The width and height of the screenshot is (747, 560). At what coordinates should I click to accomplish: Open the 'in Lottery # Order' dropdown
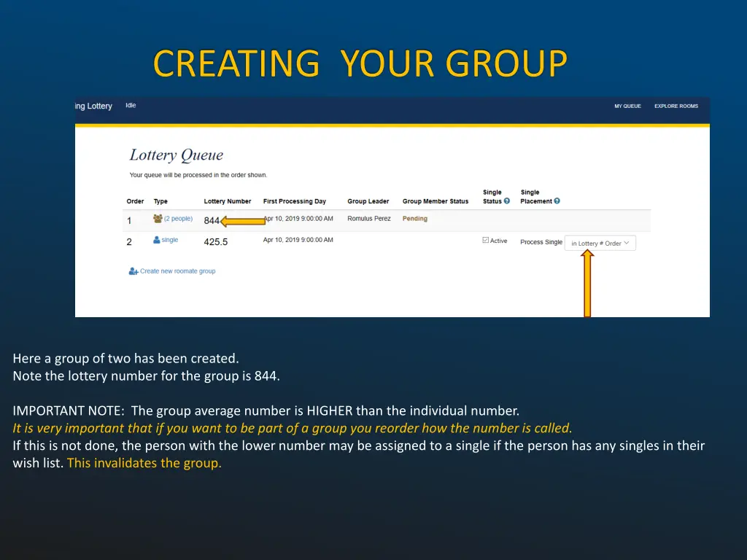coord(600,243)
